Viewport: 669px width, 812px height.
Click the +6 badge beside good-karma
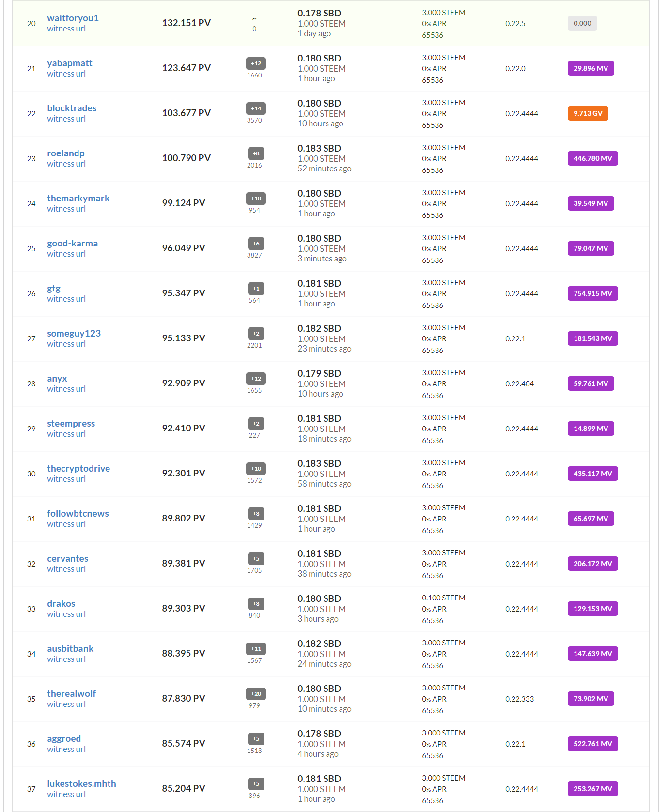click(x=256, y=244)
